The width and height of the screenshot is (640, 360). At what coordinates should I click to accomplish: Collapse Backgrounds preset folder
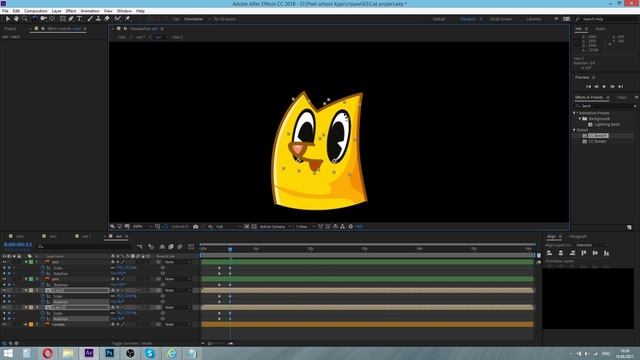[580, 119]
